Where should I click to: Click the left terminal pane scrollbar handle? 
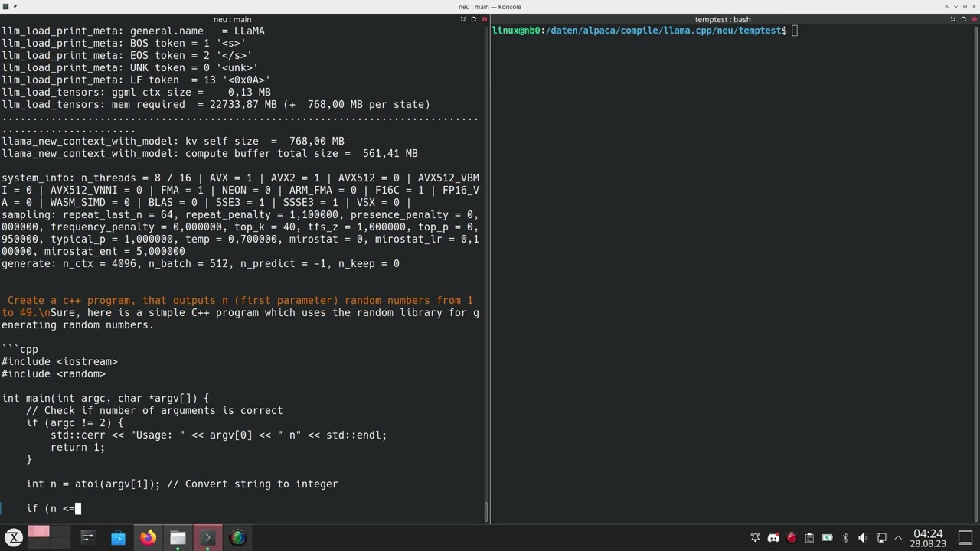tap(486, 511)
